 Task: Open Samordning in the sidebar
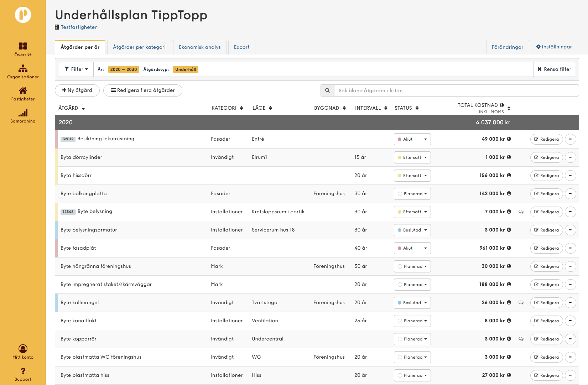tap(23, 113)
